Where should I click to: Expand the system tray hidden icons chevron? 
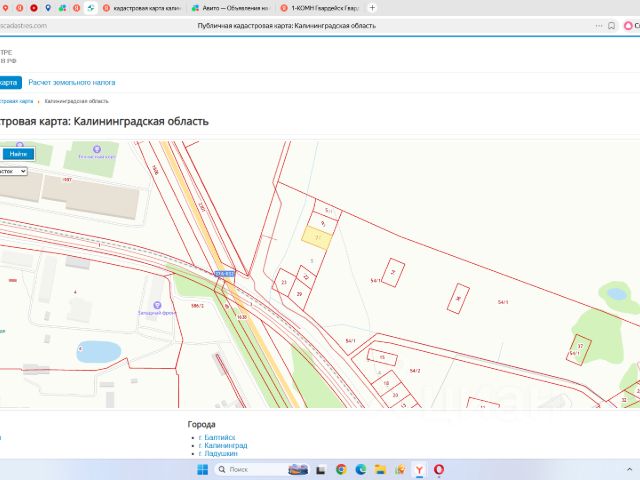(x=629, y=469)
